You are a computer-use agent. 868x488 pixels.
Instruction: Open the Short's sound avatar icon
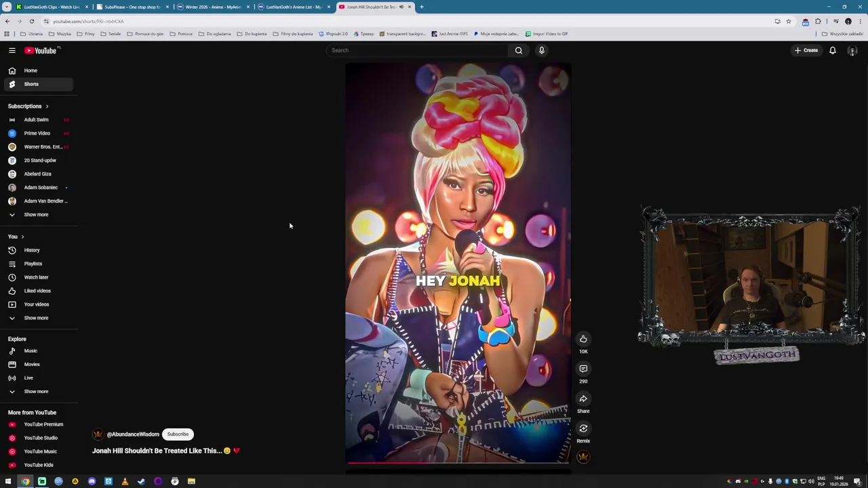point(583,457)
